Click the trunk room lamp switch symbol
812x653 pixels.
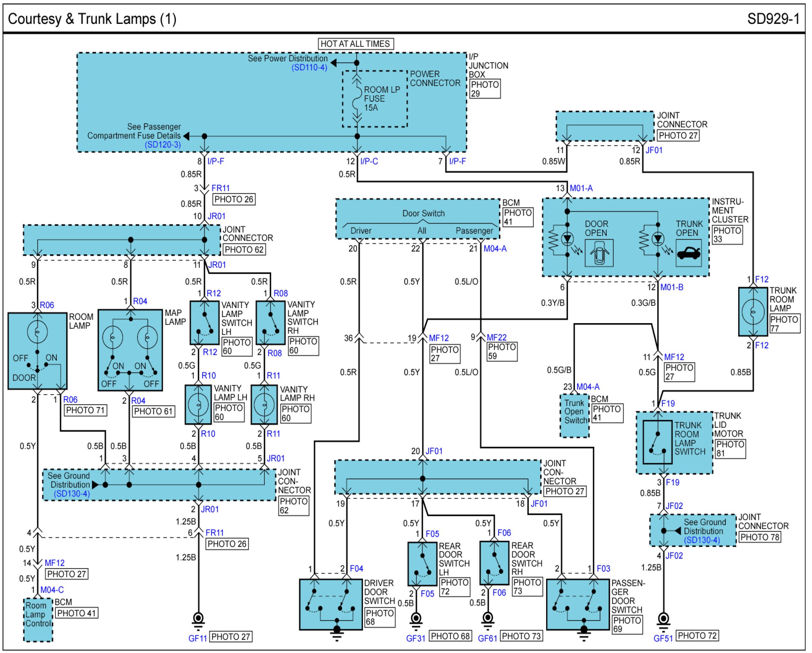658,442
